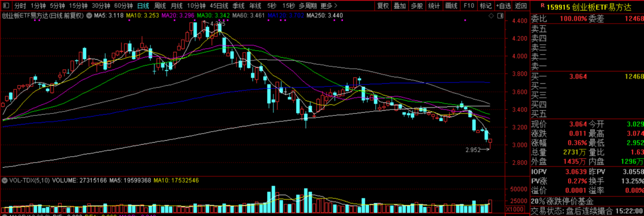Select the 45日线 period tab
Image resolution: width=644 pixels, height=216 pixels.
coord(219,6)
